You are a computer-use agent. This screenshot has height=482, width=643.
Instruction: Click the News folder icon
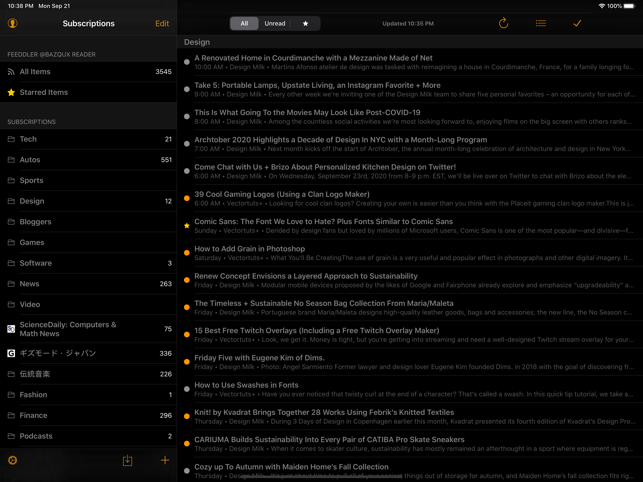11,284
